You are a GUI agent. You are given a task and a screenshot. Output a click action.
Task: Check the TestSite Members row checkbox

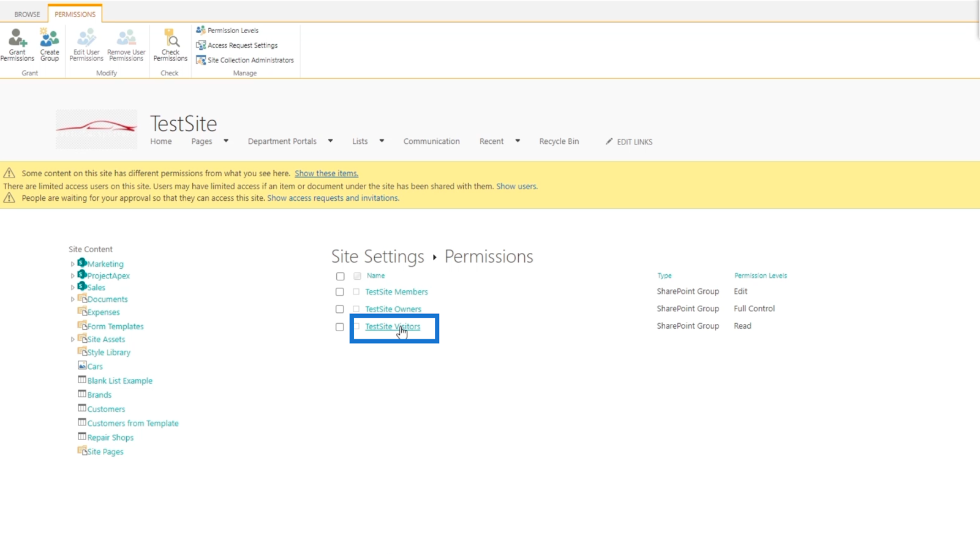[x=340, y=292]
